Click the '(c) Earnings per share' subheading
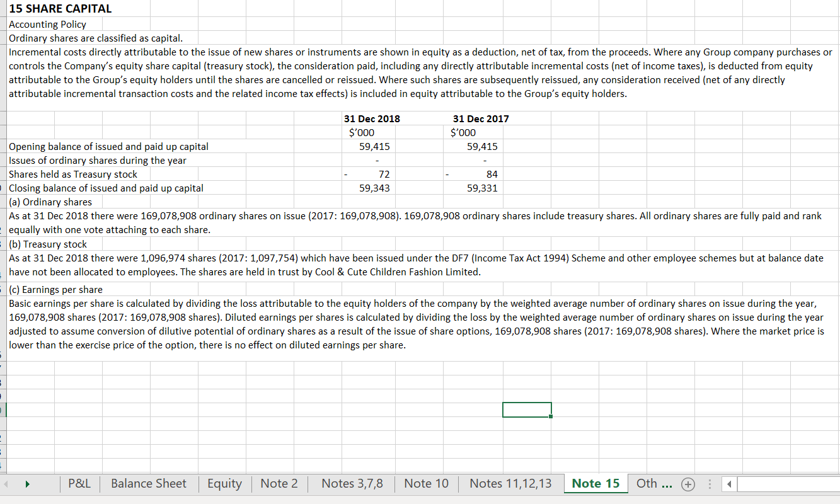 click(56, 289)
